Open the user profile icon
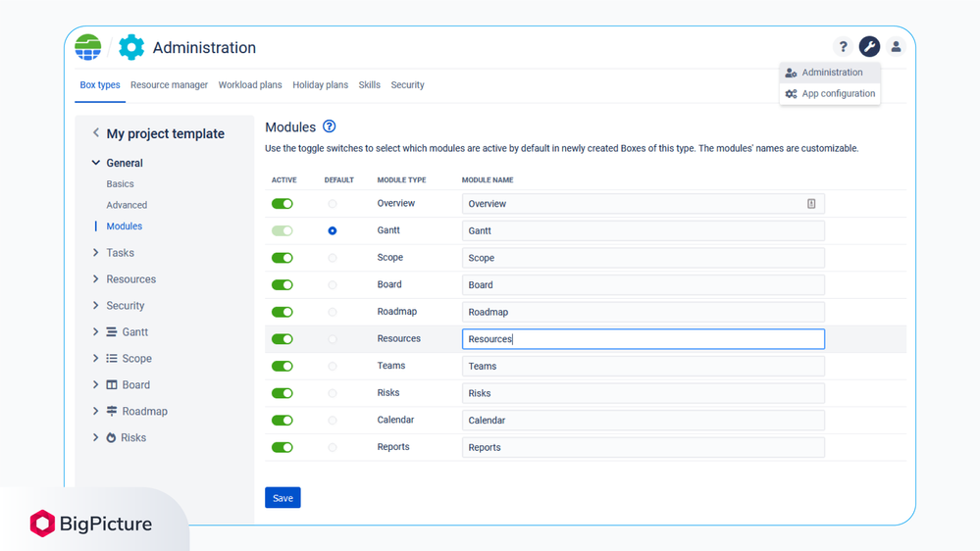The height and width of the screenshot is (551, 980). point(896,46)
